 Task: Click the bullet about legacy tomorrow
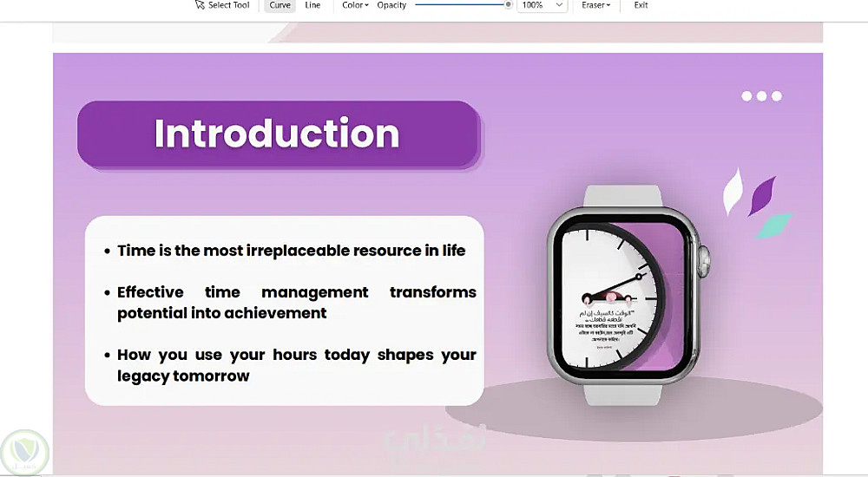tap(290, 365)
